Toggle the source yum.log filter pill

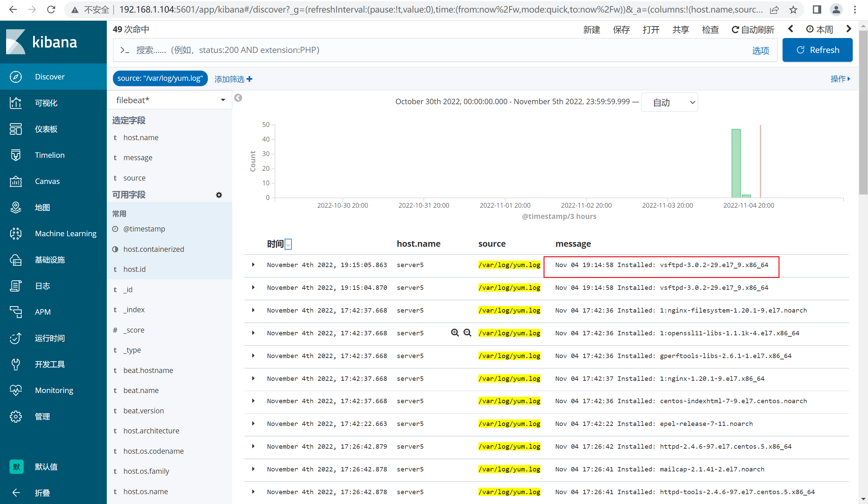160,78
